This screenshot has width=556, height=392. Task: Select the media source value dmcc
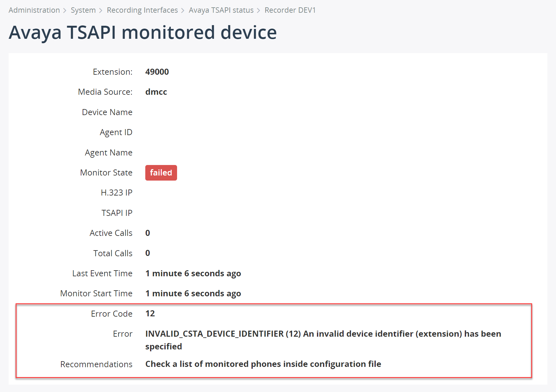click(x=156, y=92)
